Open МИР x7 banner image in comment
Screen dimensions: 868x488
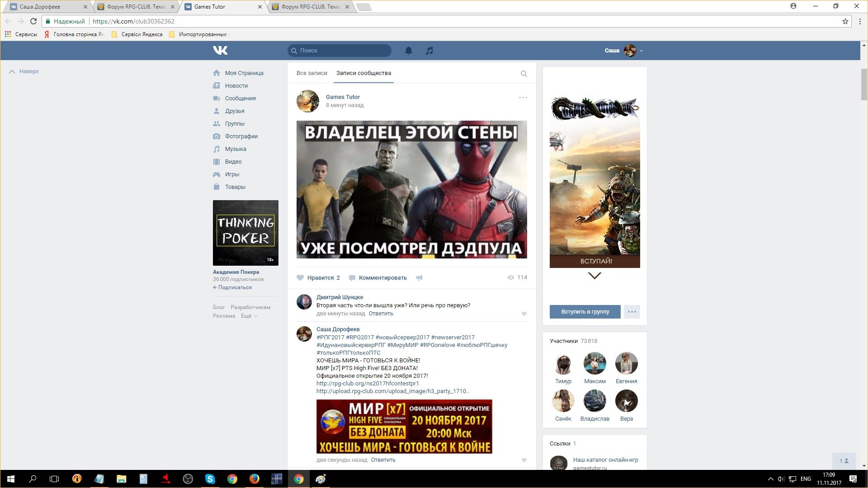pyautogui.click(x=404, y=427)
